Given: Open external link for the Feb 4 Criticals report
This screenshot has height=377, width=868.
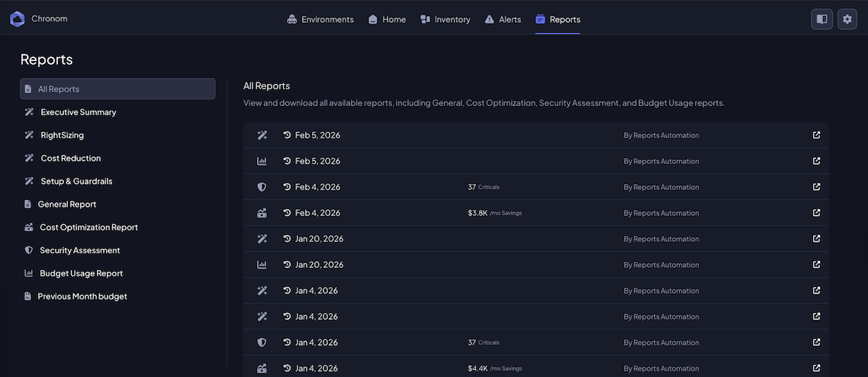Looking at the screenshot, I should click(817, 186).
